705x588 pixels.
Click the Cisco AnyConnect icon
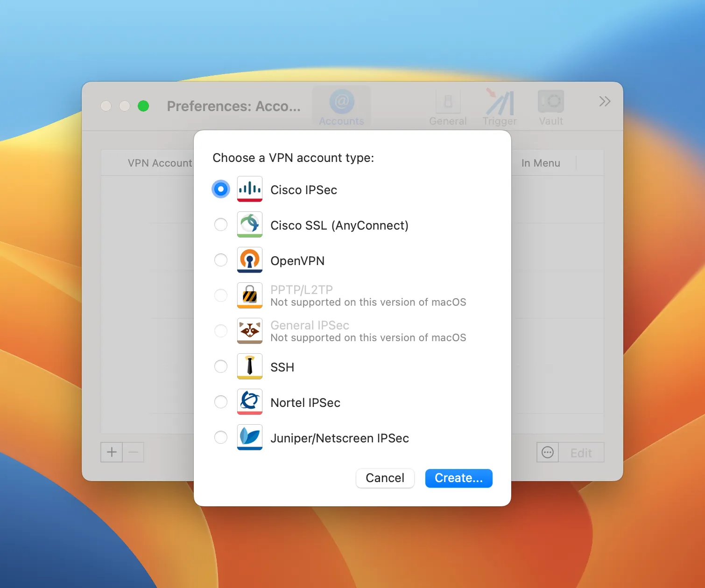pyautogui.click(x=250, y=224)
